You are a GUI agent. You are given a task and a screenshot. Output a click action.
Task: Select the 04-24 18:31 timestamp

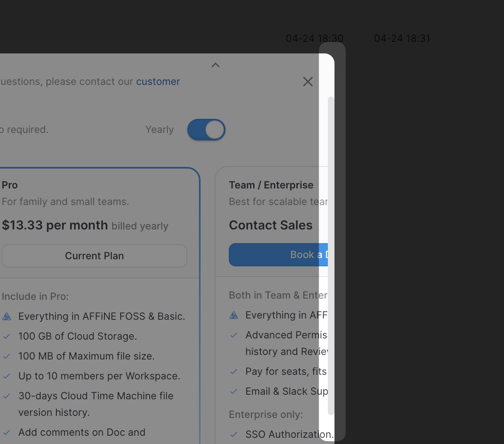point(402,39)
